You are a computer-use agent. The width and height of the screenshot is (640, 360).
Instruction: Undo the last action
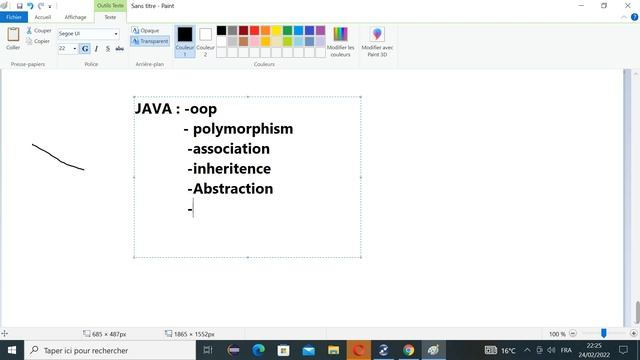(30, 6)
